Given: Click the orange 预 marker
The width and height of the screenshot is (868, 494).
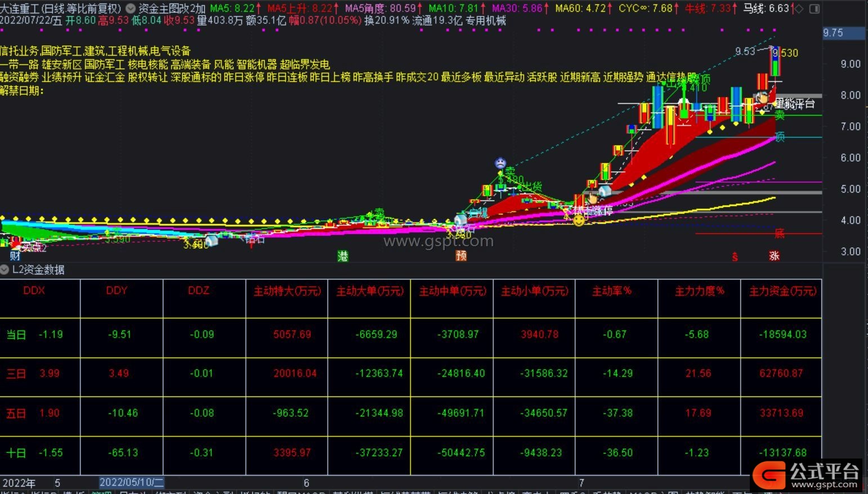Looking at the screenshot, I should click(x=461, y=256).
